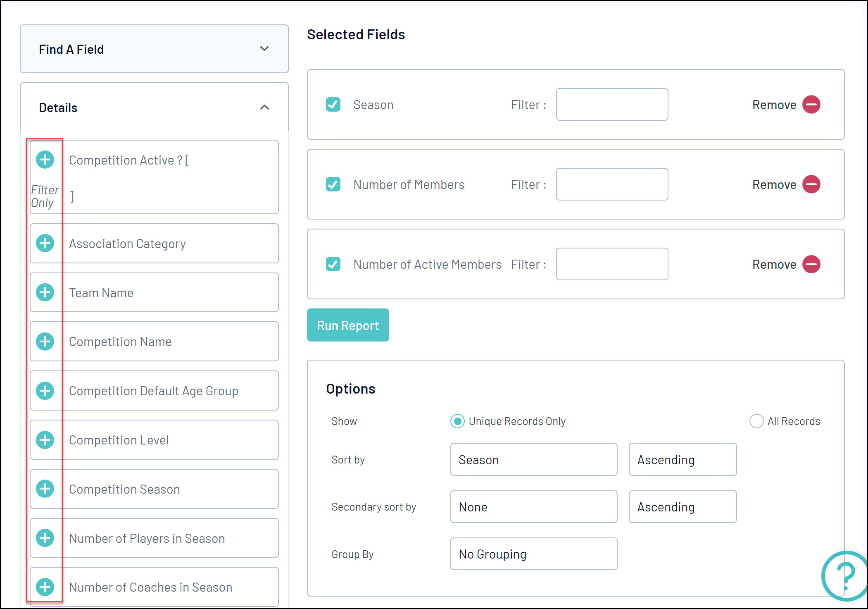Collapse the Details section
The height and width of the screenshot is (609, 868).
[x=264, y=107]
